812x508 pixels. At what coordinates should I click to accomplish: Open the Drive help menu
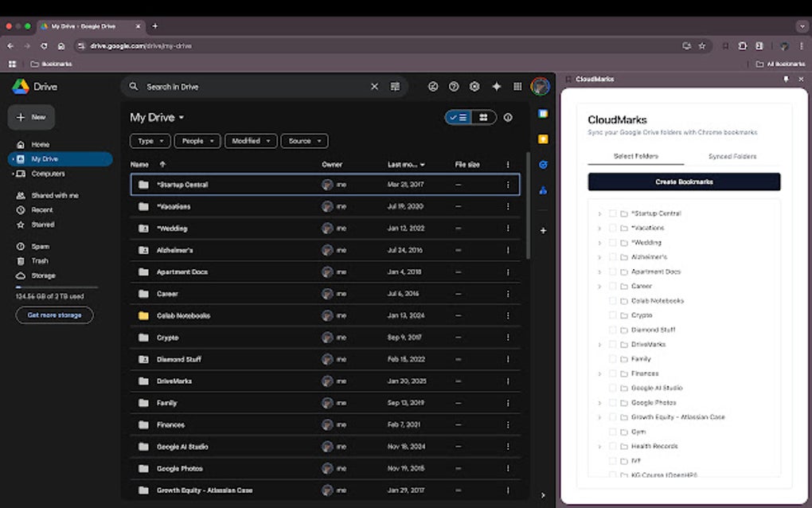454,86
